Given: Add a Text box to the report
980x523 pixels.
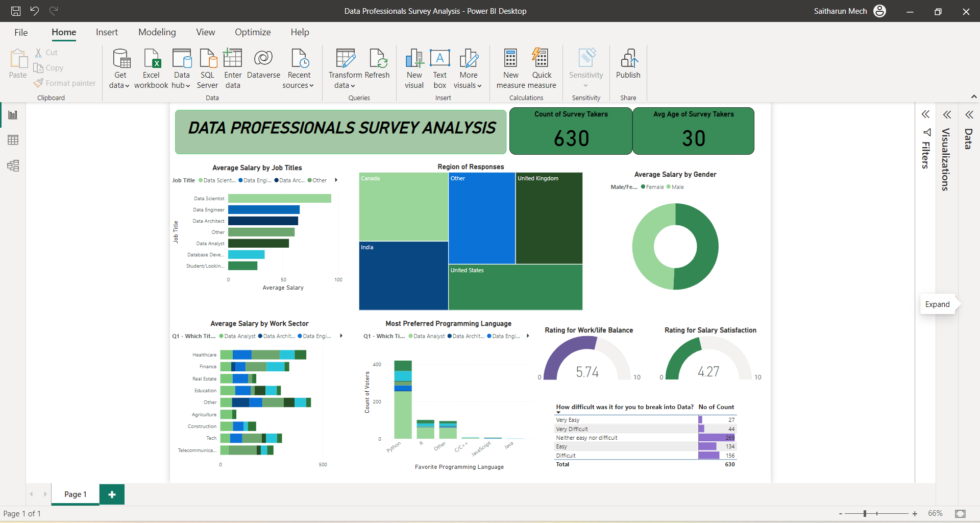Looking at the screenshot, I should click(439, 69).
